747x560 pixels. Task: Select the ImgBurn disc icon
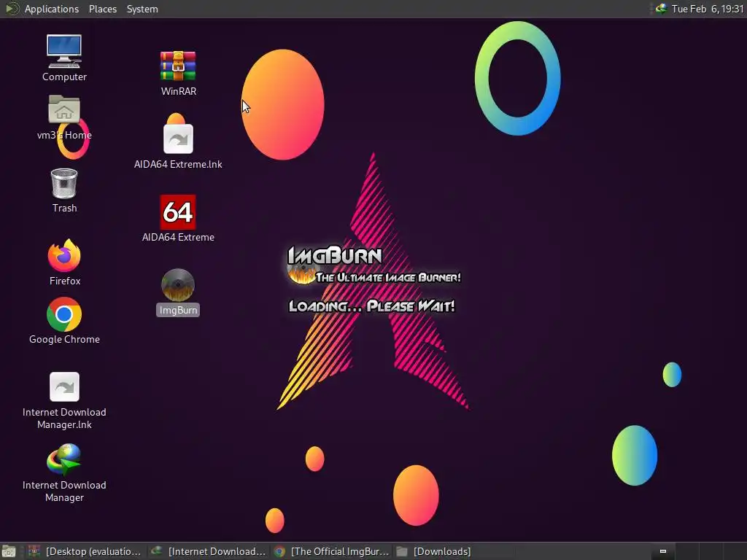click(x=178, y=285)
